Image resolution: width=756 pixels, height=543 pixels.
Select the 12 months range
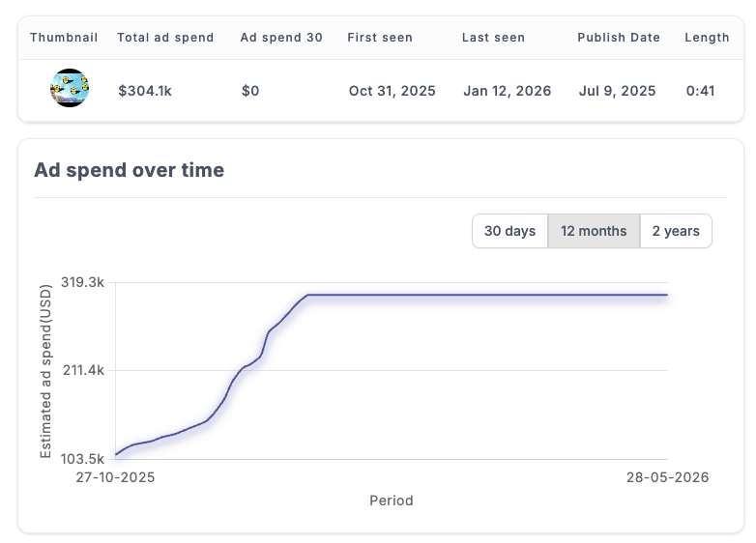point(594,231)
